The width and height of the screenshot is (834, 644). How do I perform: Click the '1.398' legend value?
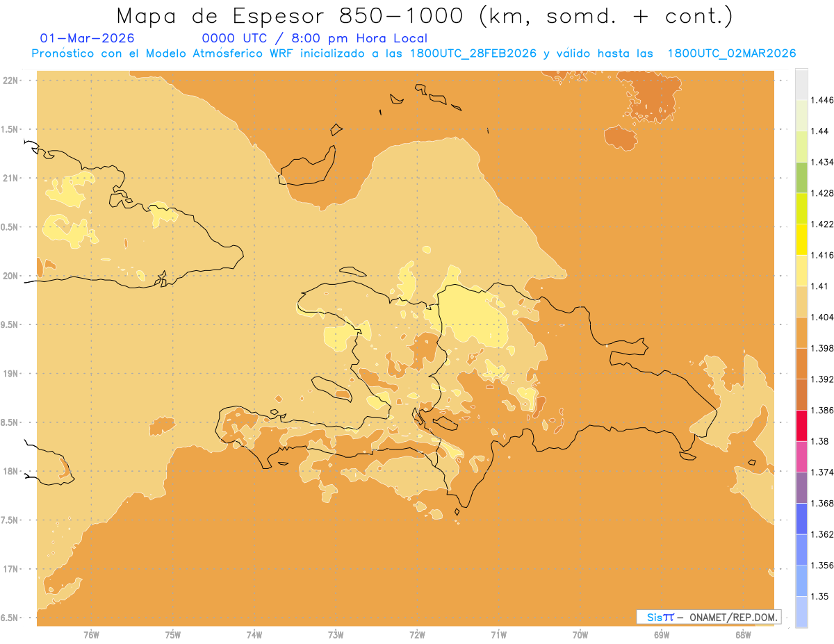(821, 348)
